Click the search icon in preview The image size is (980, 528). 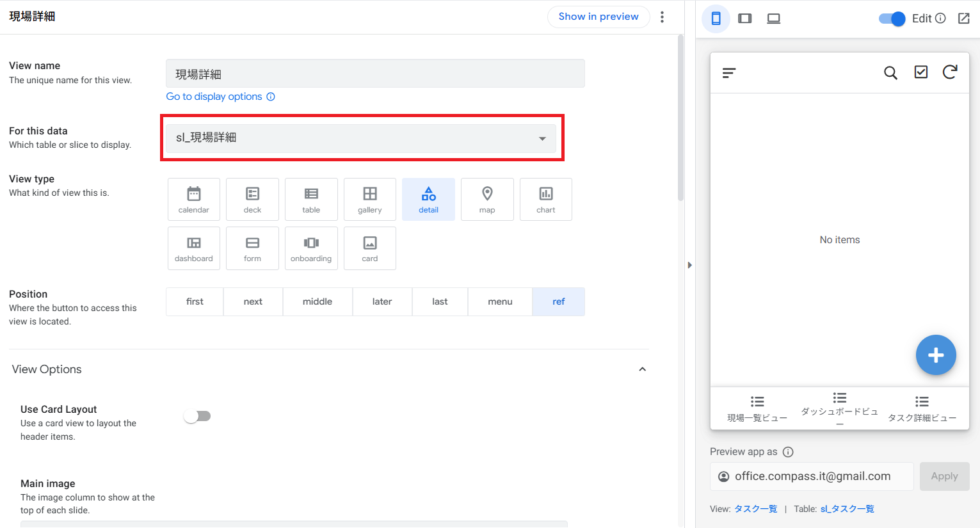point(890,73)
